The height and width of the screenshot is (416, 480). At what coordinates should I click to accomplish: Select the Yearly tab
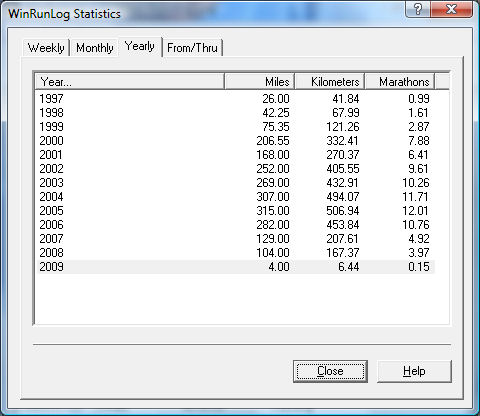140,46
